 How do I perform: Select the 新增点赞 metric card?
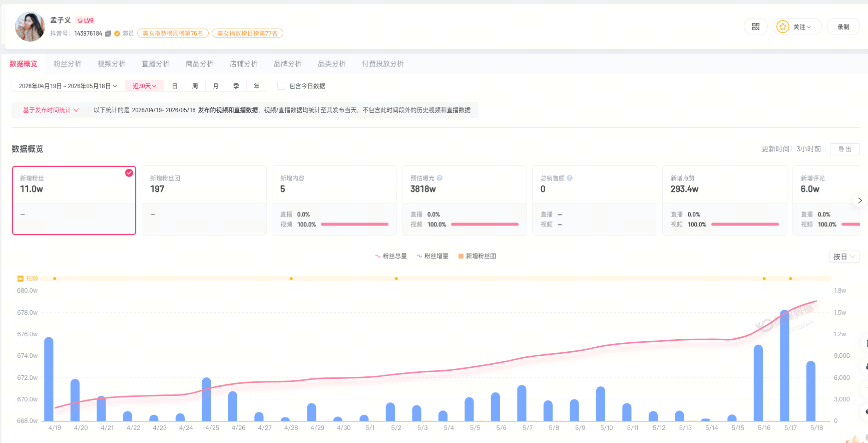(725, 200)
